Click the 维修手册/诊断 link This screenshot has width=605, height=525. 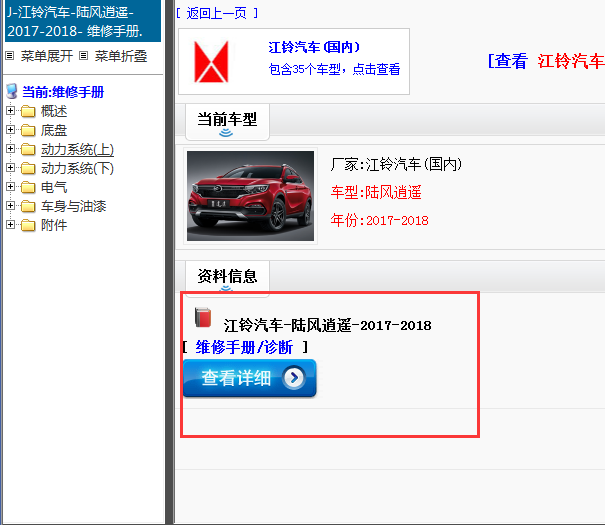pyautogui.click(x=244, y=347)
